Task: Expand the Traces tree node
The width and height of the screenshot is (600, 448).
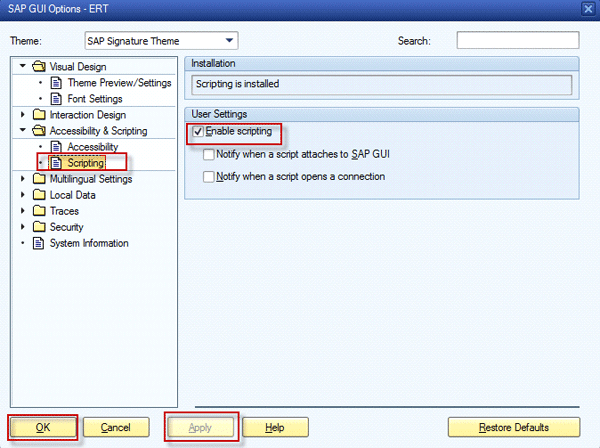Action: point(23,211)
